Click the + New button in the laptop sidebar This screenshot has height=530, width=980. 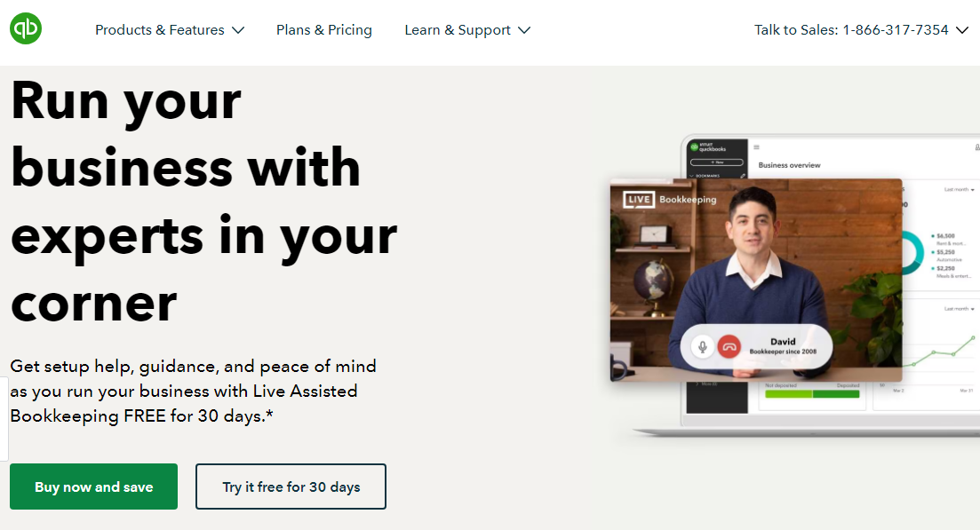point(716,162)
